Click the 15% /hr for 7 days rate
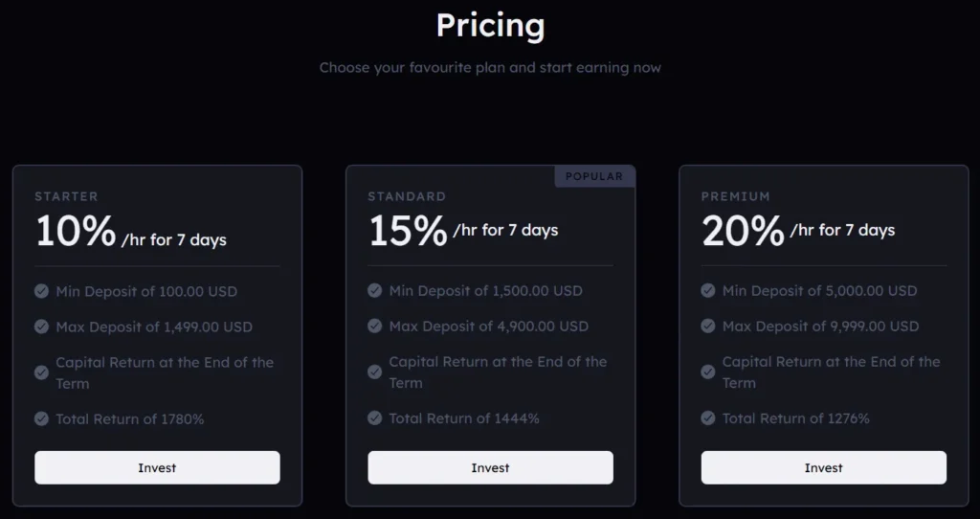 (x=463, y=231)
